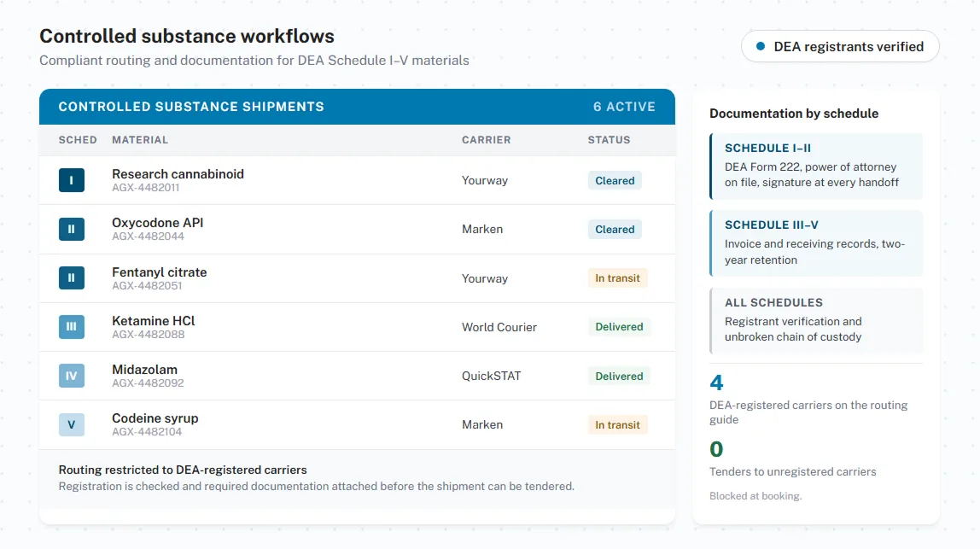Click the Fentanyl citrate material name
Viewport: 980px width, 549px height.
(160, 272)
